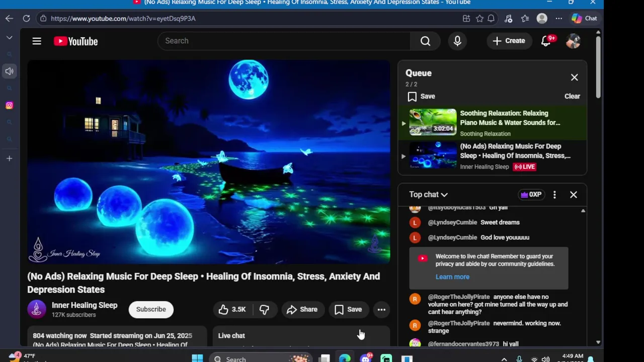Like the video with thumbs up
The image size is (644, 362).
(x=232, y=309)
